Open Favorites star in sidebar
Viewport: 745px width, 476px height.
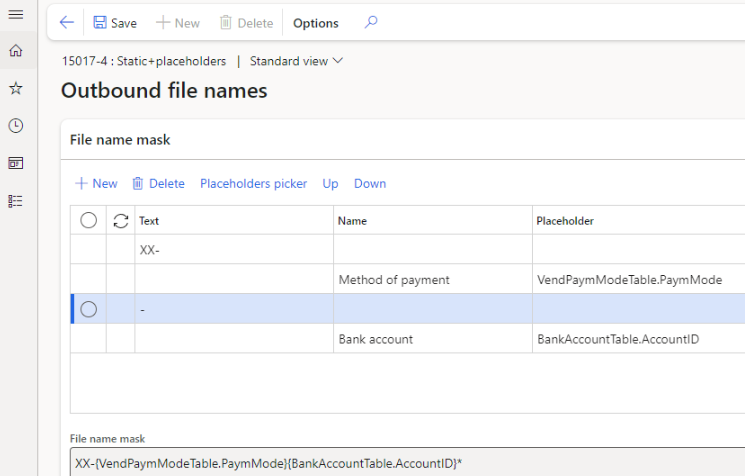pyautogui.click(x=15, y=88)
